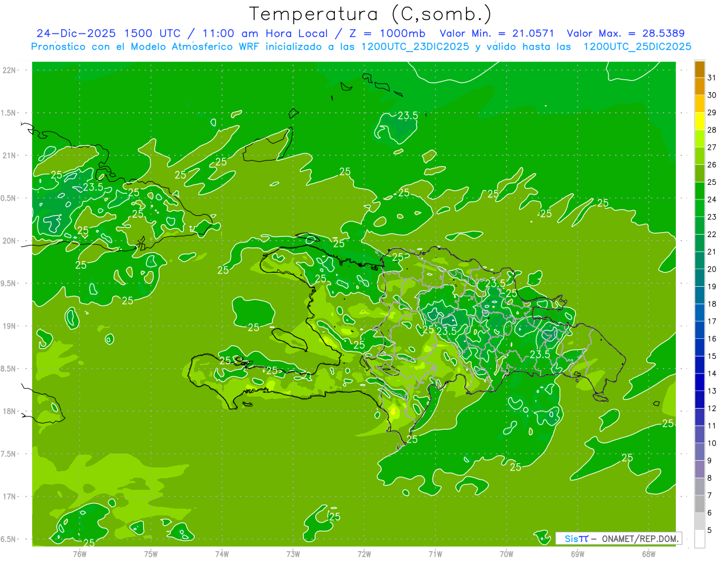Pick the gray legend swatch between 6 and 7
Image resolution: width=728 pixels, height=562 pixels.
pyautogui.click(x=699, y=504)
